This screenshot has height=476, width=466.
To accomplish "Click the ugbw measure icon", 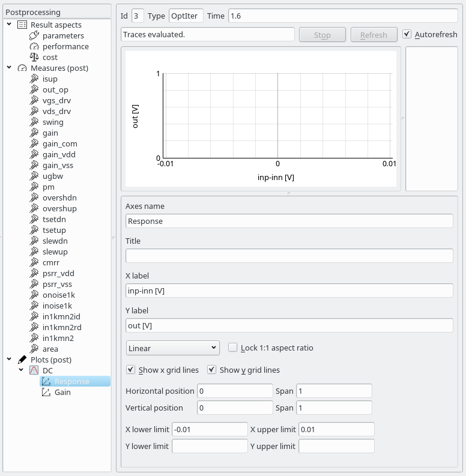I will coord(34,176).
